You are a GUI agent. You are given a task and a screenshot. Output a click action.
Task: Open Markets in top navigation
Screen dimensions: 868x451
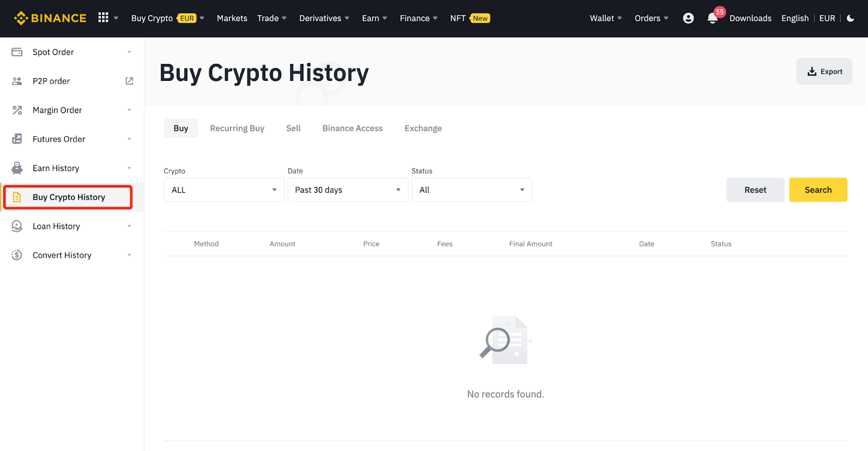[x=232, y=18]
